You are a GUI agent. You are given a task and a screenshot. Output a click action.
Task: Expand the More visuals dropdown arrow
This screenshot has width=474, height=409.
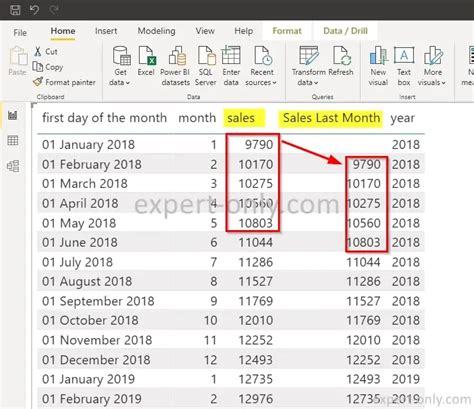point(443,83)
